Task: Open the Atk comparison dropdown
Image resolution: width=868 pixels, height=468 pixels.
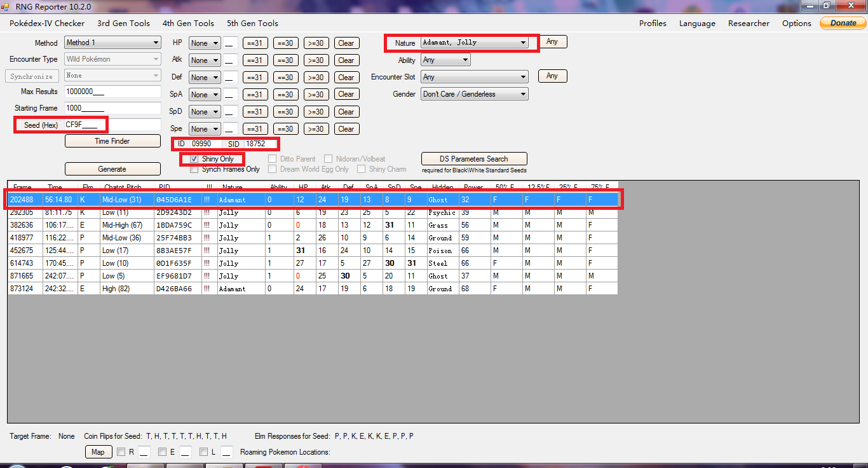Action: [x=205, y=60]
